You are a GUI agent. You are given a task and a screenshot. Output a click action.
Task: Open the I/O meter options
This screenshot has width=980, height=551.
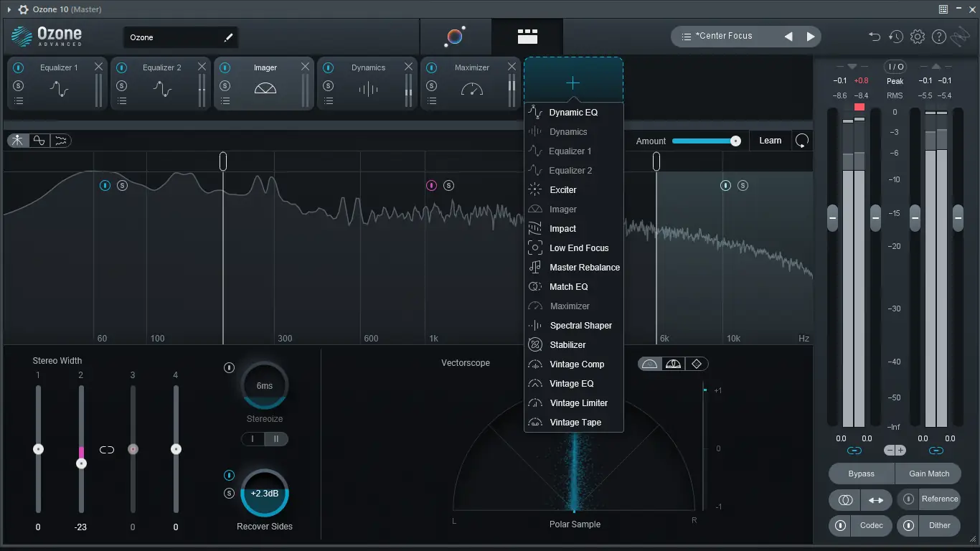(x=895, y=67)
